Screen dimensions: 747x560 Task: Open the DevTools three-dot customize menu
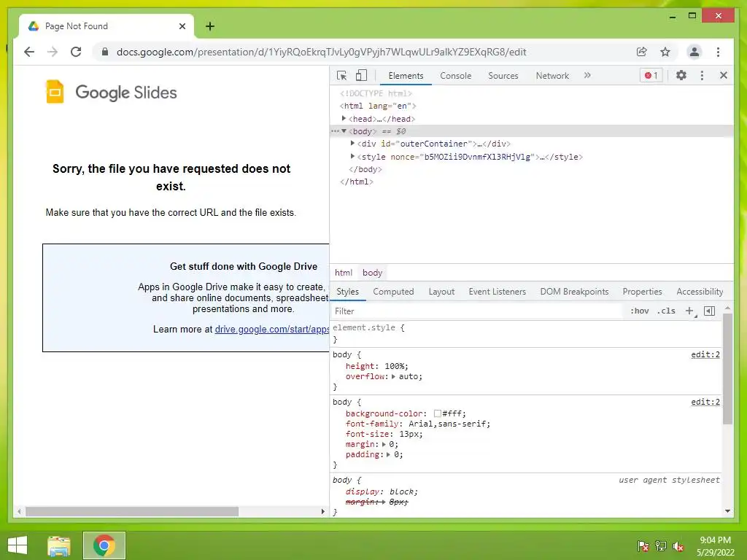[702, 75]
